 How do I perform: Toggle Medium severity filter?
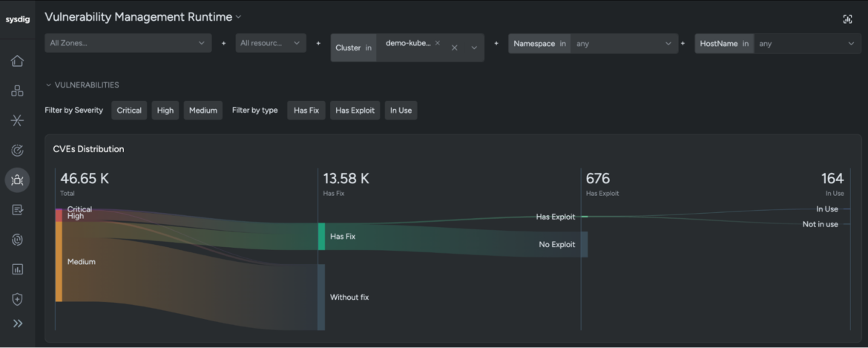pos(203,110)
